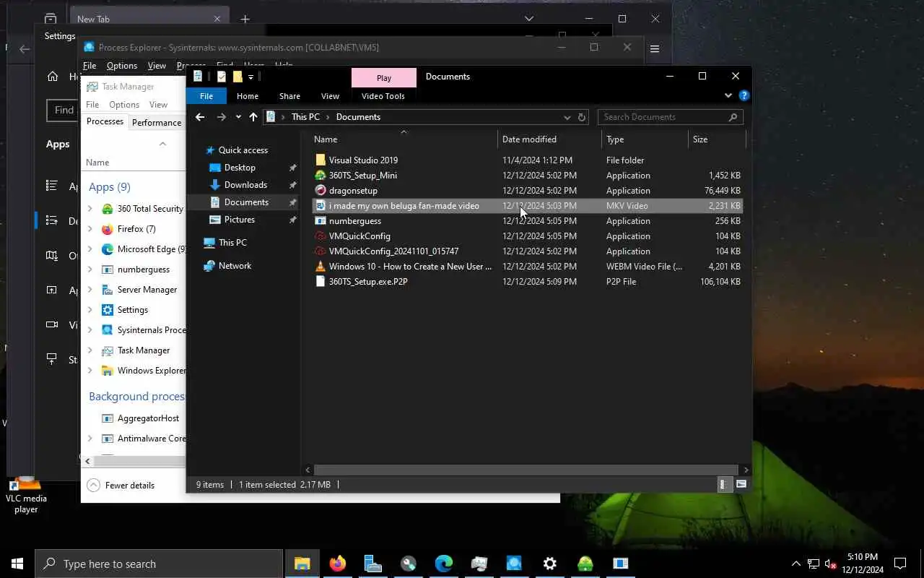Click the Properties icon in Explorer's quick access toolbar
Viewport: 924px width, 578px height.
[x=222, y=77]
